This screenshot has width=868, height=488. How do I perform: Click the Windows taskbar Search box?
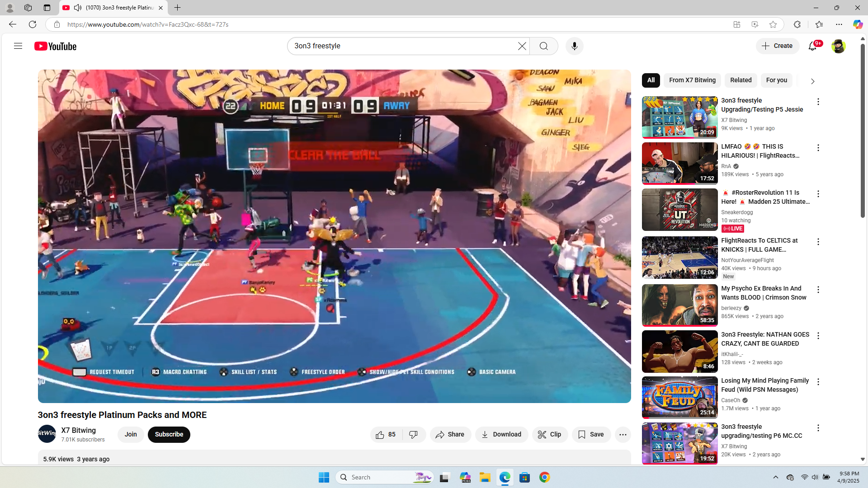point(385,477)
